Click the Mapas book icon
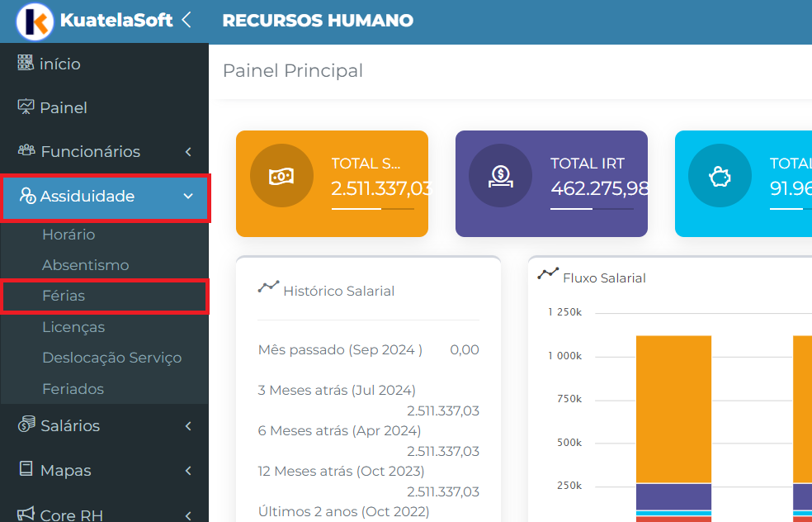812x522 pixels. point(26,469)
